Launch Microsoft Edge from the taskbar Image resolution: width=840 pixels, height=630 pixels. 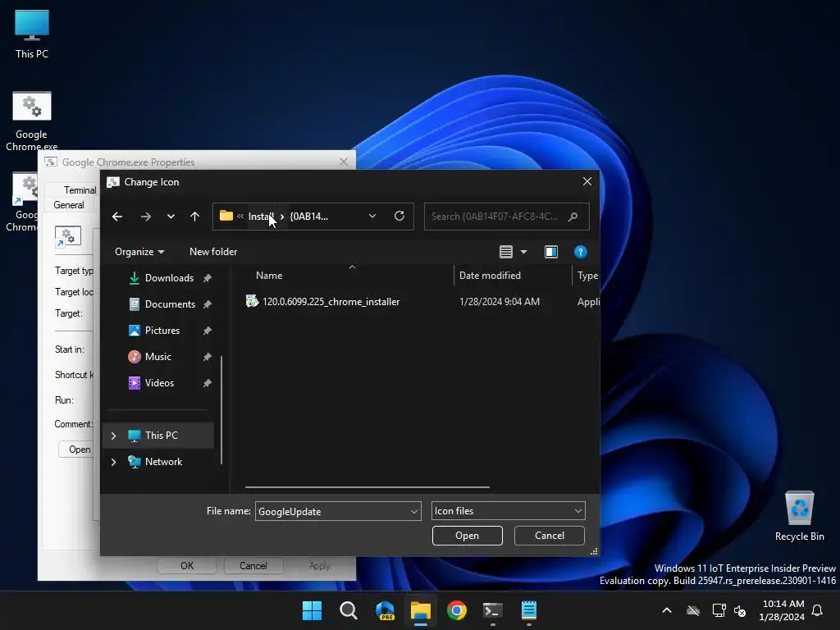point(385,610)
